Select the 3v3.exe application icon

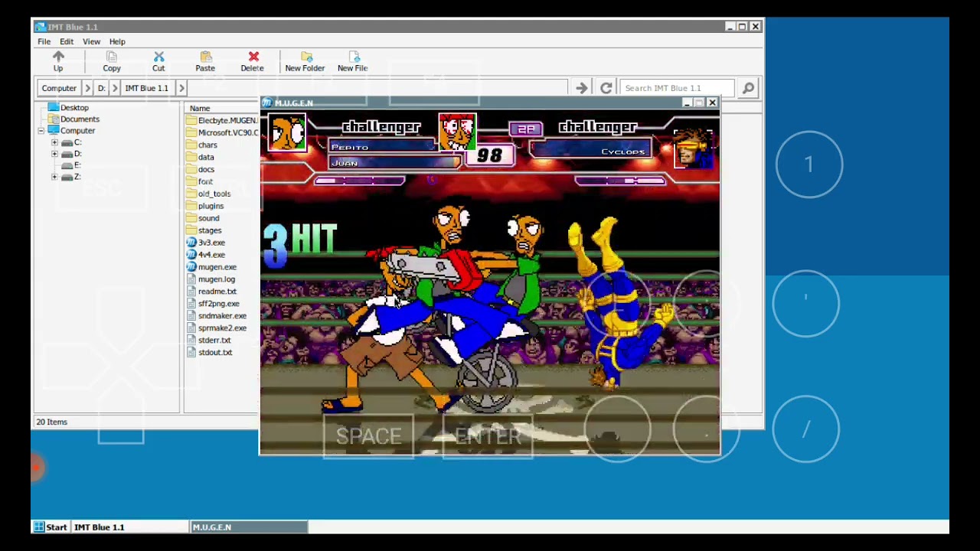tap(191, 243)
